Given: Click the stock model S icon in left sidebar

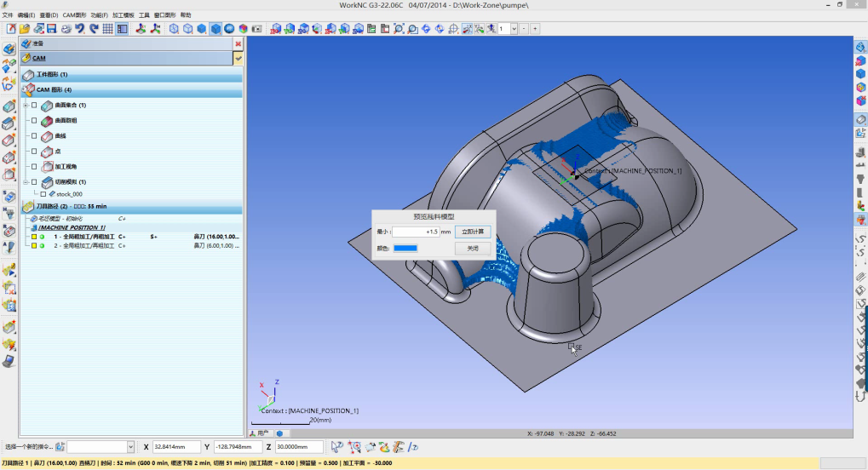Looking at the screenshot, I should pyautogui.click(x=9, y=196).
